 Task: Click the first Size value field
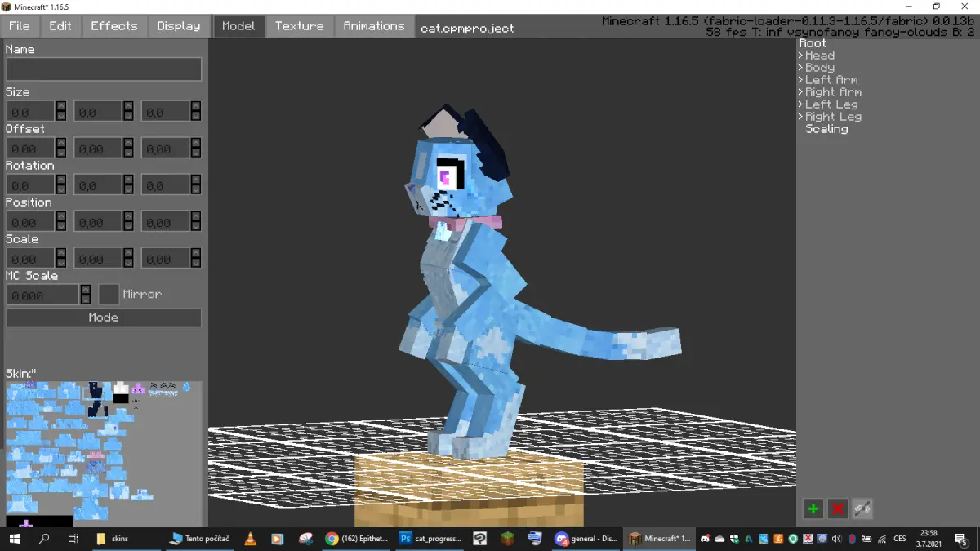coord(31,111)
